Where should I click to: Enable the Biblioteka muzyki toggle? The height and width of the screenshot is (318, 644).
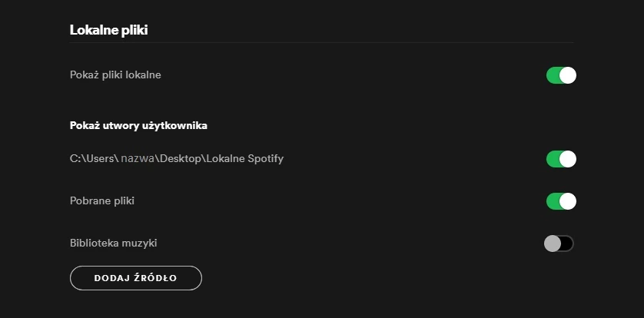click(559, 243)
